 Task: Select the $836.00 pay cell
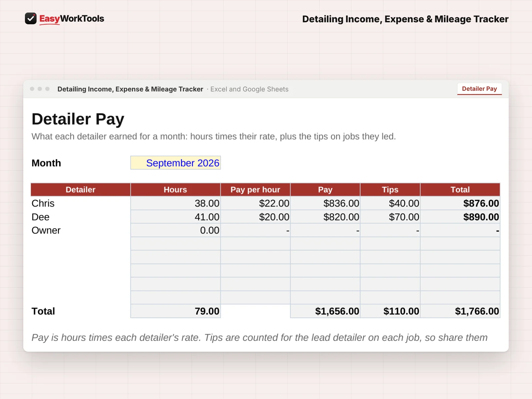[325, 203]
